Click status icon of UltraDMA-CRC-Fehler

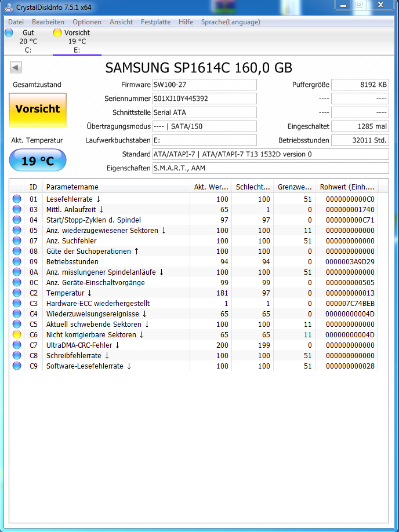(17, 345)
